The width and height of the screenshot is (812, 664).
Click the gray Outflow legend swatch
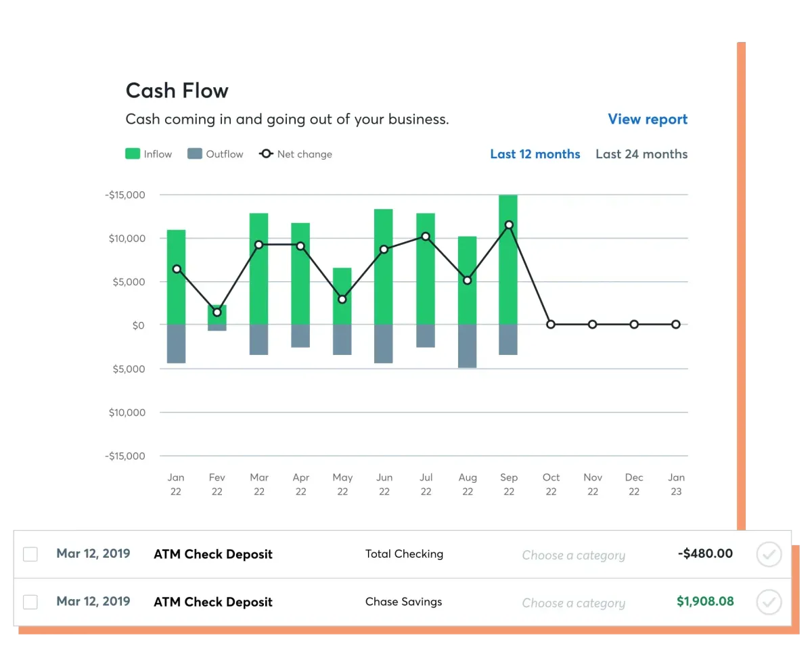pos(195,154)
